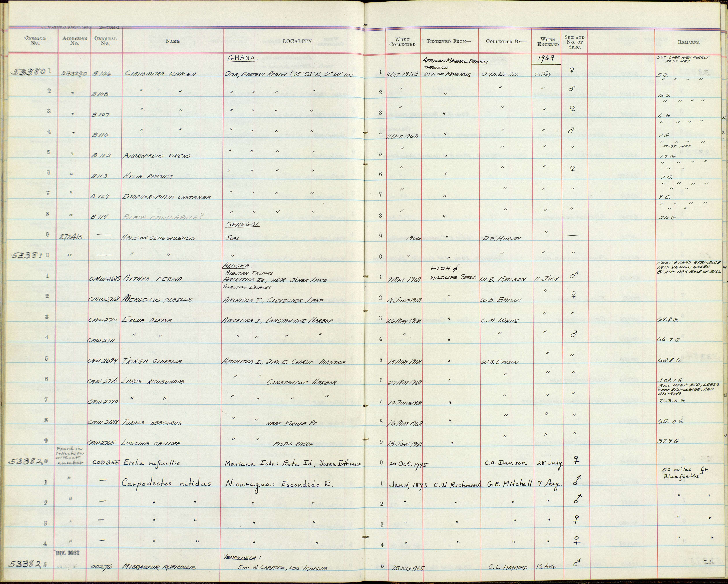Screen dimensions: 728x584
Task: Click the 'CATALOG No.' column header
Action: (36, 41)
